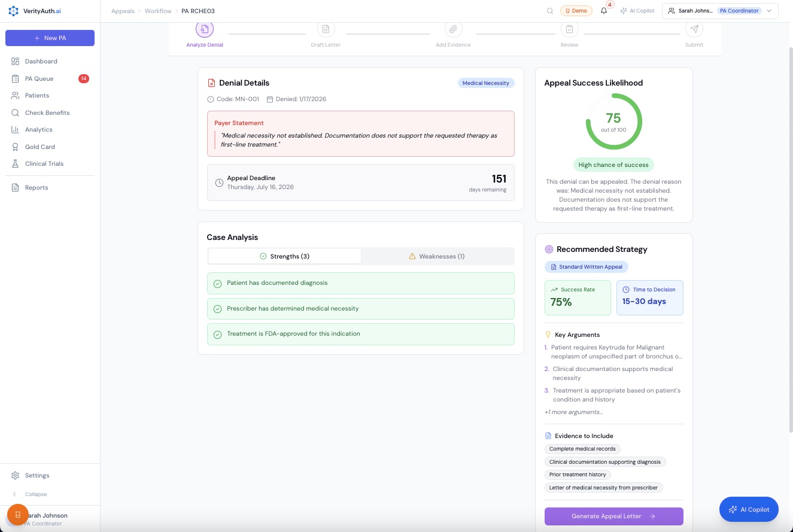This screenshot has height=532, width=793.
Task: Open the Sarah Johnson profile dropdown chevron
Action: click(x=769, y=10)
